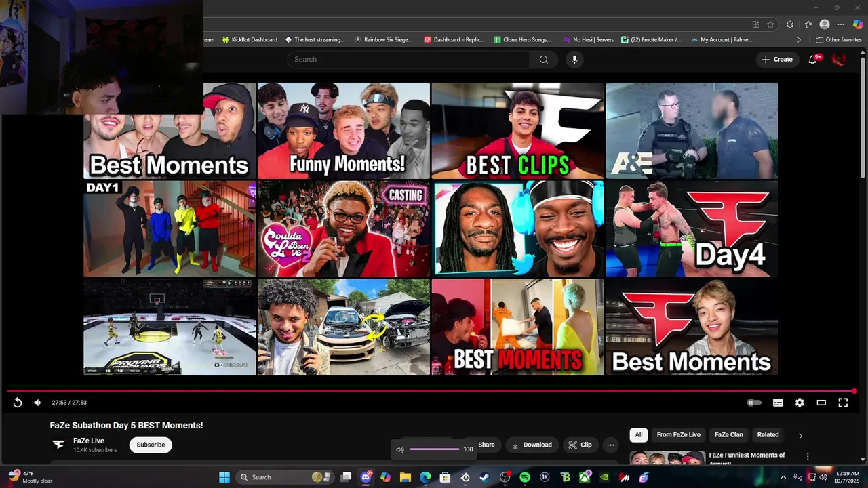The height and width of the screenshot is (488, 868).
Task: Open Clone Hero Songs bookmark
Action: tap(523, 40)
